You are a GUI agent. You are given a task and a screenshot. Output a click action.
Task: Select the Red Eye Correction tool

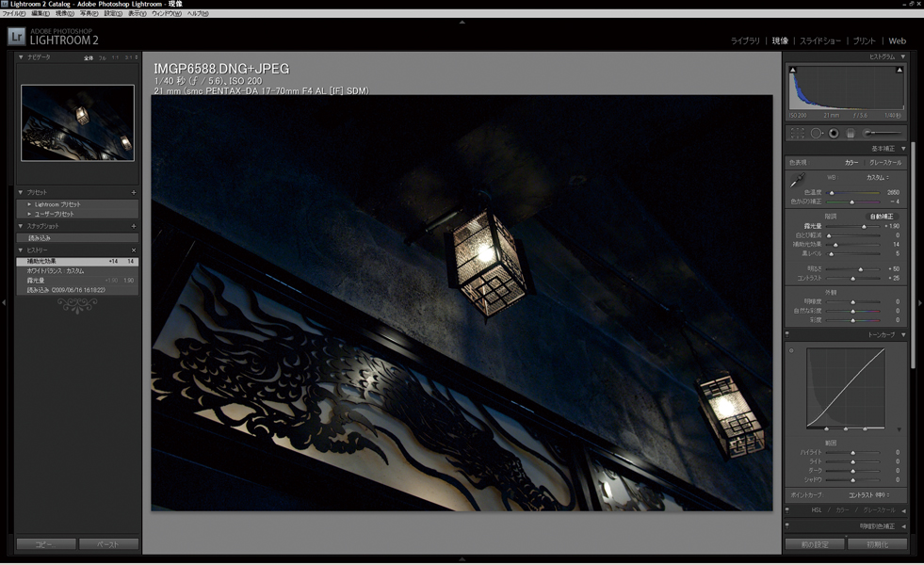[834, 133]
